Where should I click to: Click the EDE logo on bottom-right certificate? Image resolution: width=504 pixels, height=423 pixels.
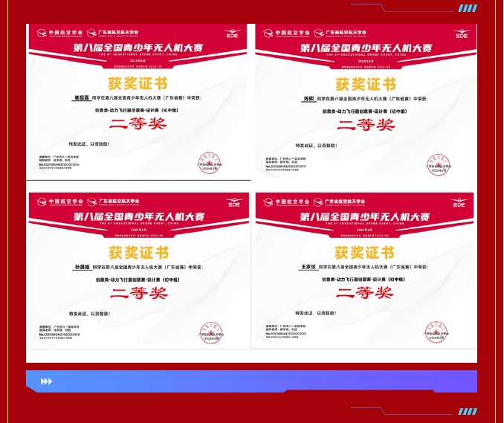click(x=462, y=202)
